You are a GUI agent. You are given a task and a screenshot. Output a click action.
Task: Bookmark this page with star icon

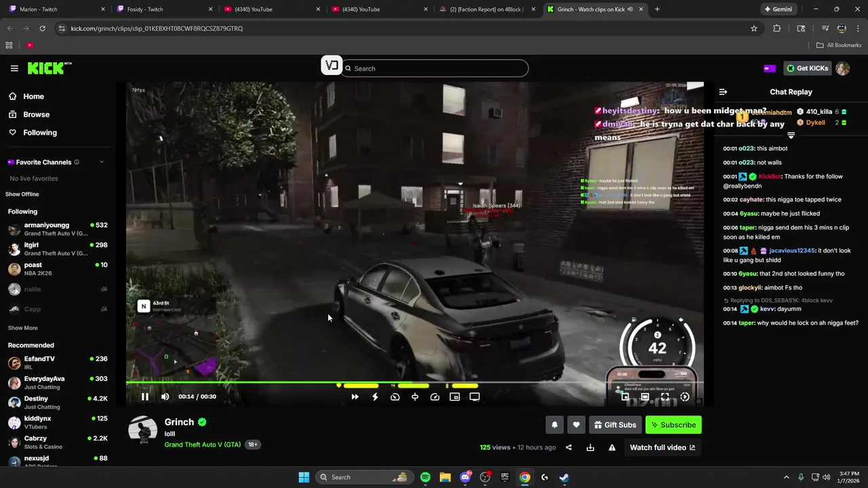[x=754, y=28]
